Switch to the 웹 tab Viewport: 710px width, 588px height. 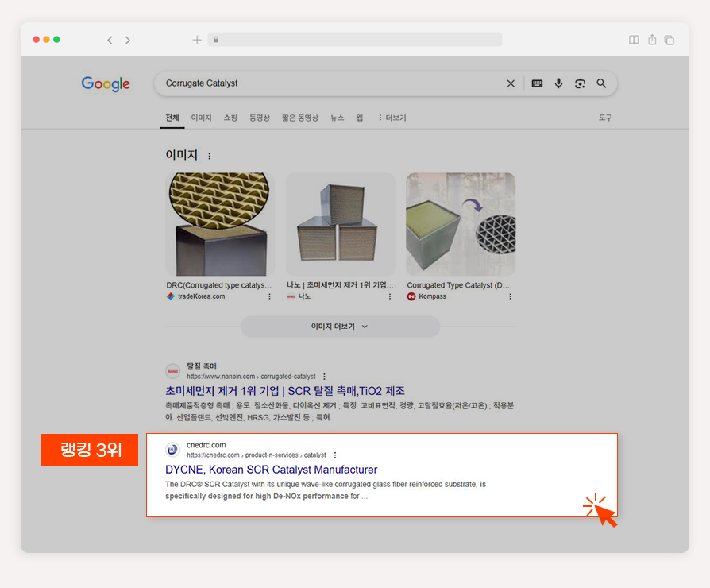tap(360, 118)
